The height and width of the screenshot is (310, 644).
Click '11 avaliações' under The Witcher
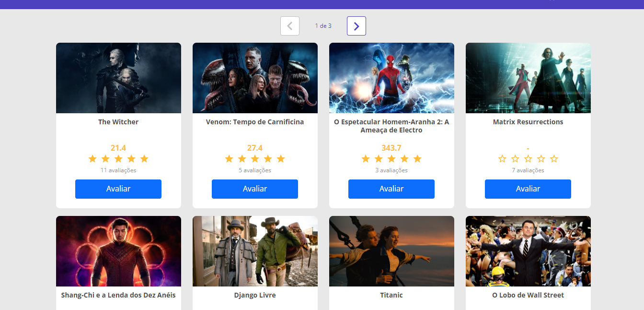(118, 170)
